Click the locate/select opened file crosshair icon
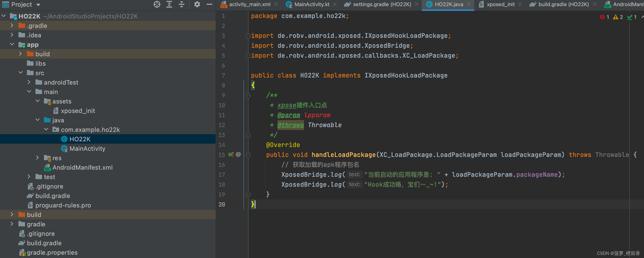Screen dimensions: 644x258 pyautogui.click(x=157, y=4)
